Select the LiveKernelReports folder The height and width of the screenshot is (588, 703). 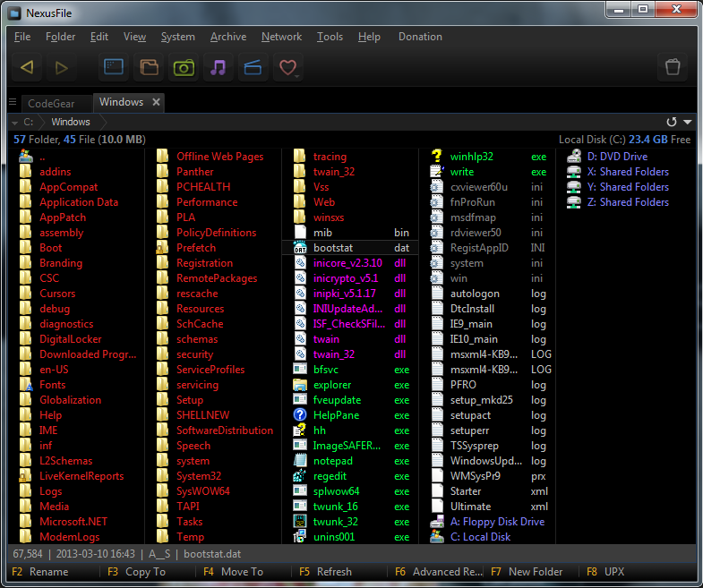(81, 476)
